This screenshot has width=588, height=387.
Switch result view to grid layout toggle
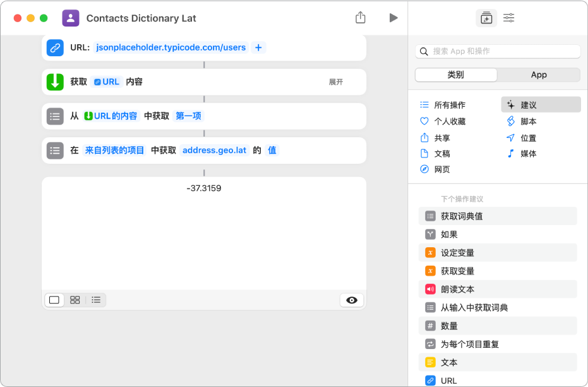click(x=75, y=300)
